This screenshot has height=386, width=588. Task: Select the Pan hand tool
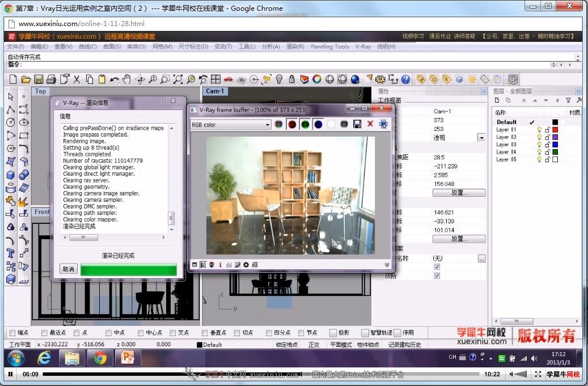point(127,79)
